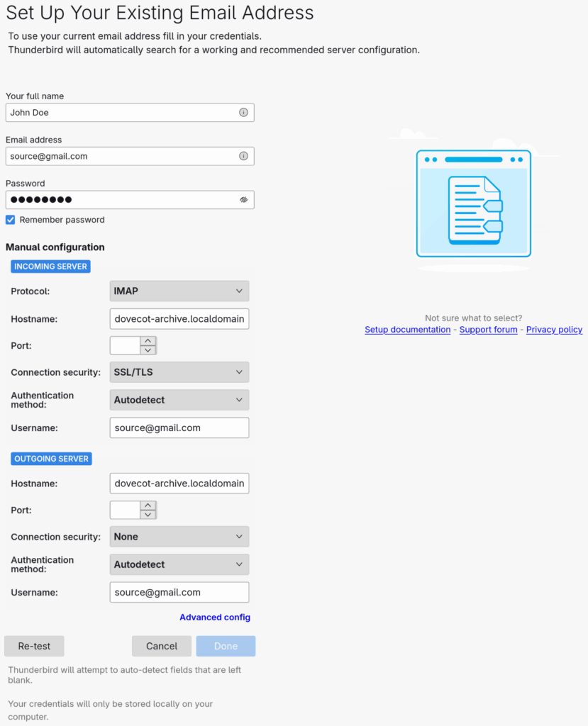This screenshot has width=588, height=726.
Task: Click the info icon in email address field
Action: [243, 157]
